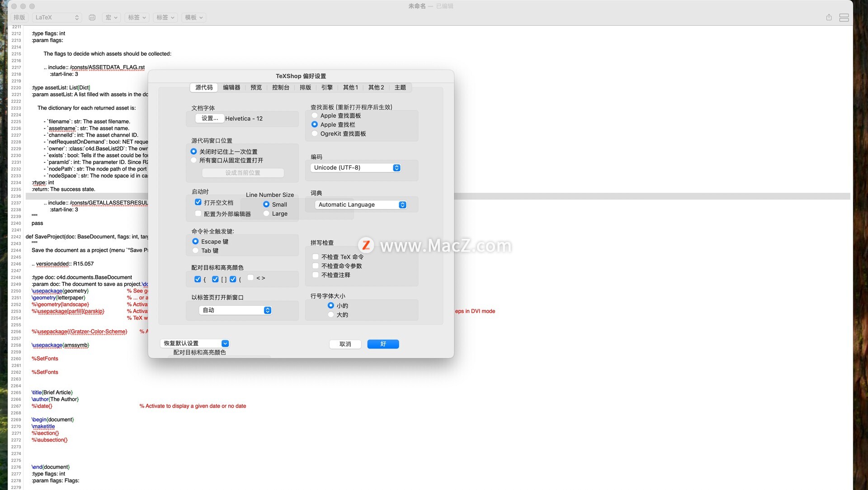868x490 pixels.
Task: Click the print icon in toolbar
Action: (x=92, y=18)
